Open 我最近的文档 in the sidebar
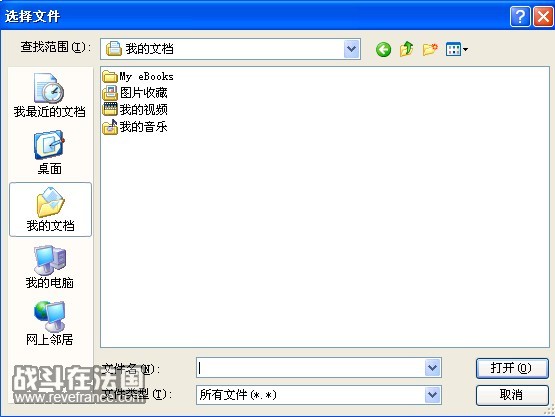This screenshot has width=555, height=417. (x=50, y=95)
